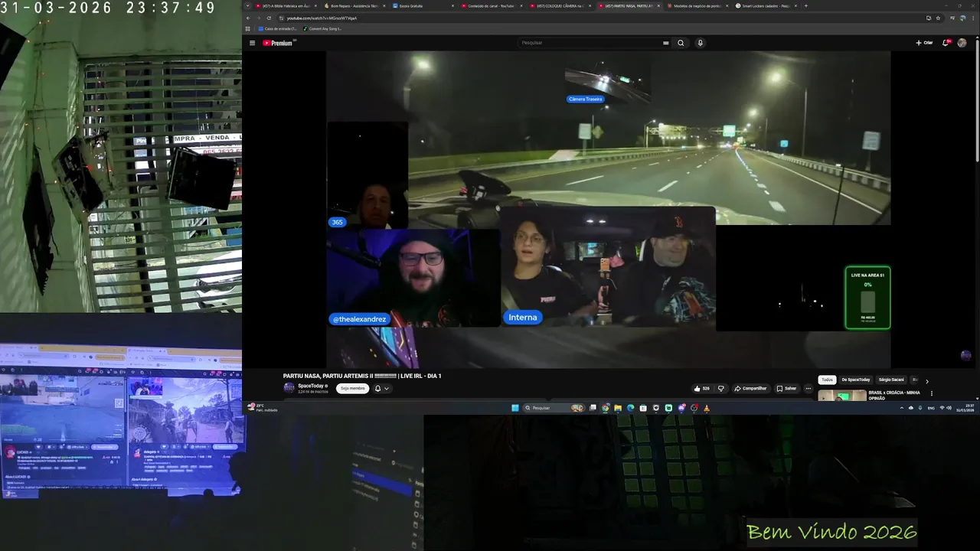Start voice search with microphone icon

coord(700,43)
